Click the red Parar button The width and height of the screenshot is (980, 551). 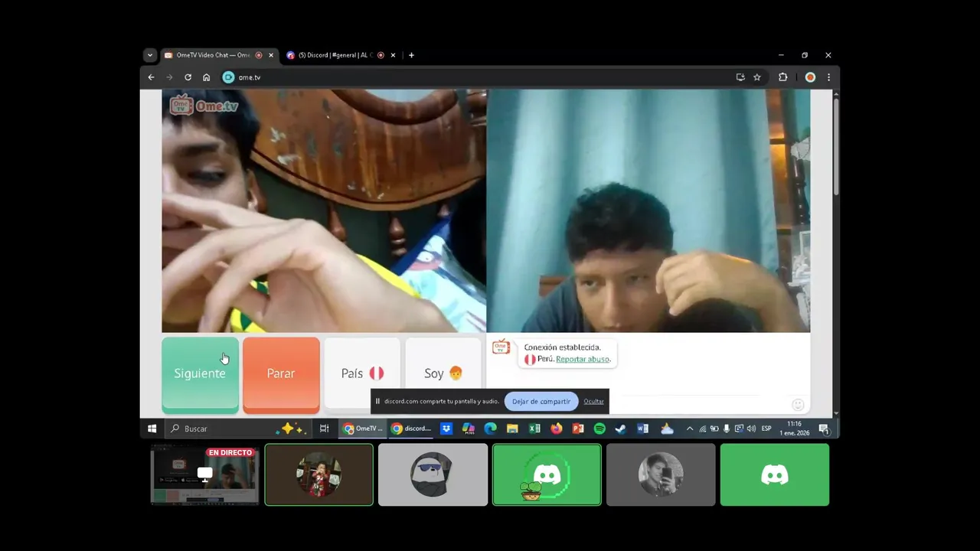[281, 374]
